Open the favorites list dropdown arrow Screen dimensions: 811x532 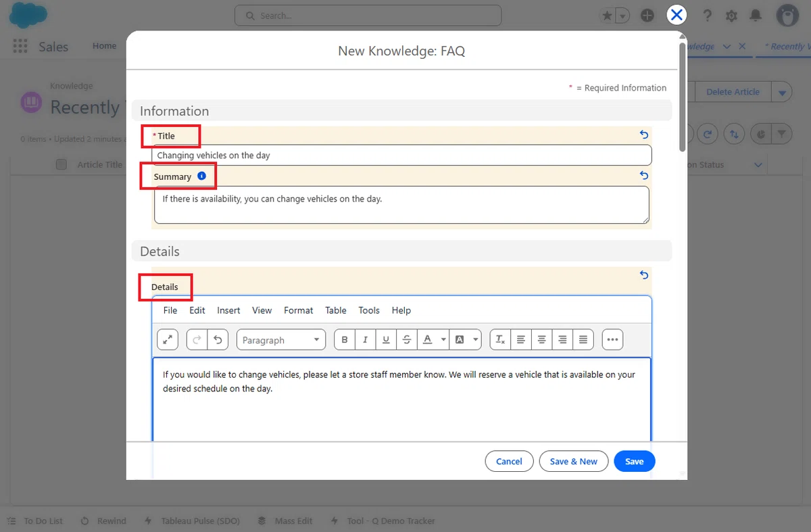pyautogui.click(x=622, y=16)
